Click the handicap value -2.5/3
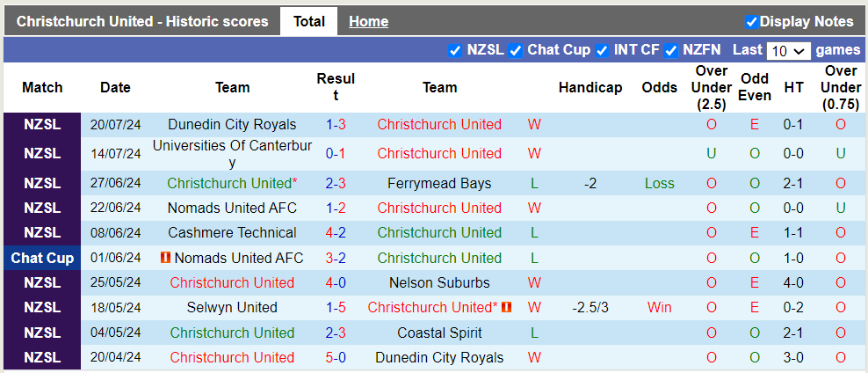Viewport: 868px width, 373px height. tap(590, 307)
